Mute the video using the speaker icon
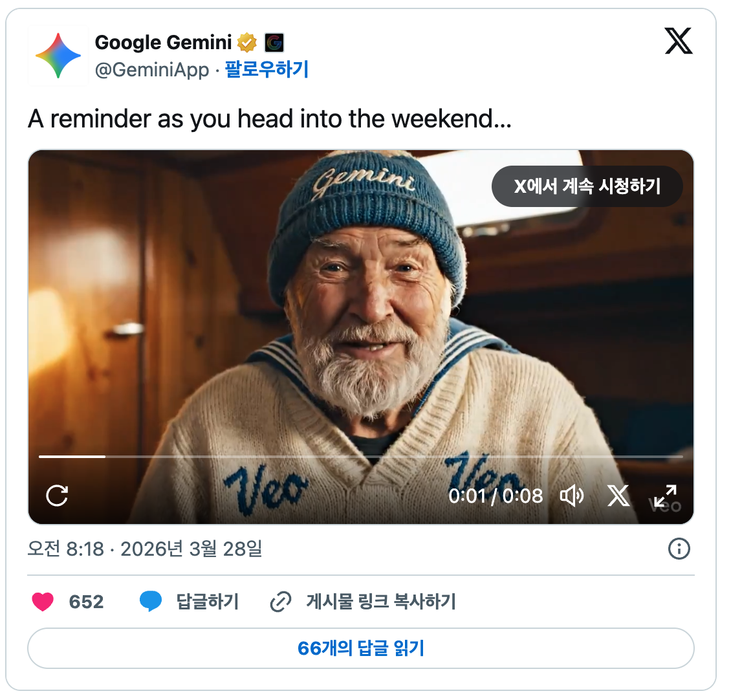This screenshot has width=731, height=700. [x=572, y=496]
